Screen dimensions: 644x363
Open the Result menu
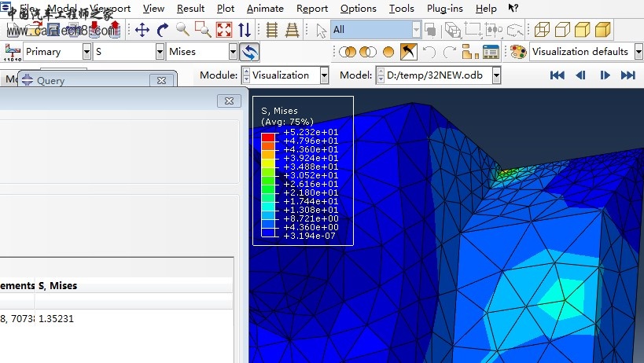(x=190, y=9)
